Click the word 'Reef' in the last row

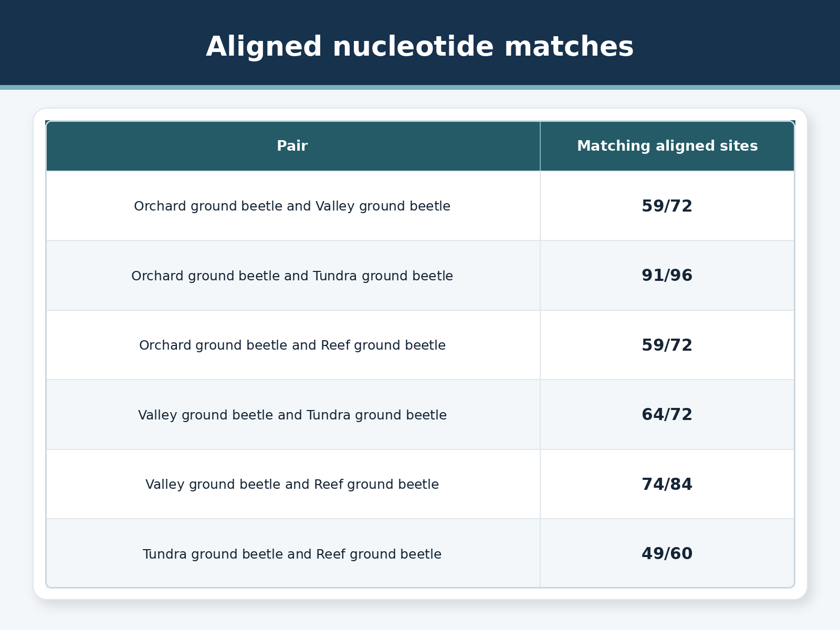click(331, 554)
